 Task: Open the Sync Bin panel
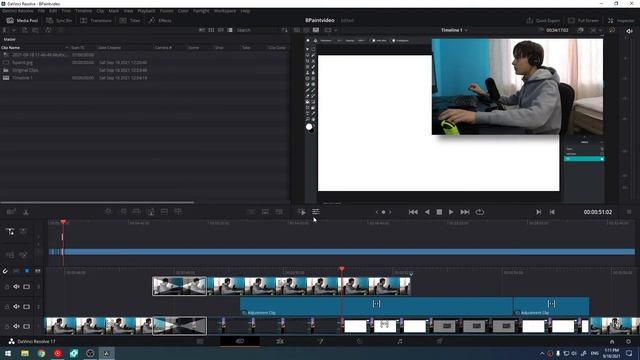pyautogui.click(x=59, y=20)
